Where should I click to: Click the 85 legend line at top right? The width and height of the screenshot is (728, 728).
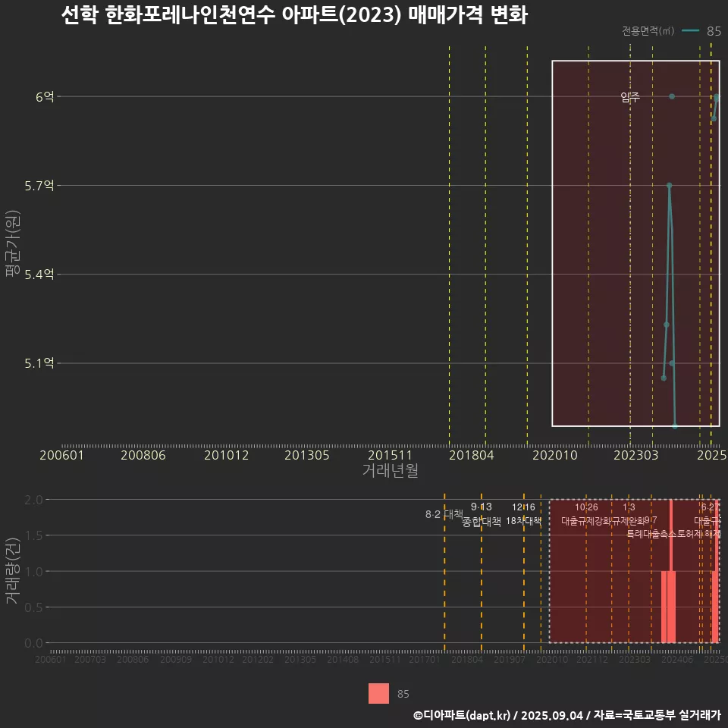click(x=690, y=30)
